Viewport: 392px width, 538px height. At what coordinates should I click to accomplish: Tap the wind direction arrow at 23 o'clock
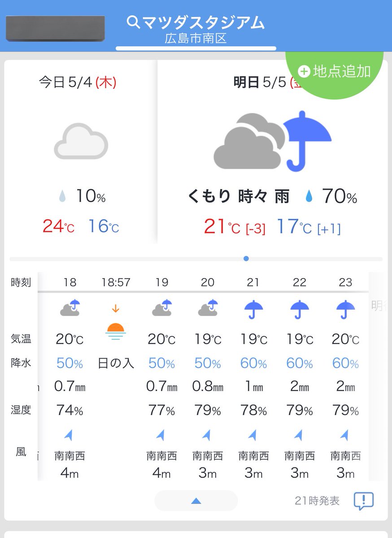pos(345,435)
